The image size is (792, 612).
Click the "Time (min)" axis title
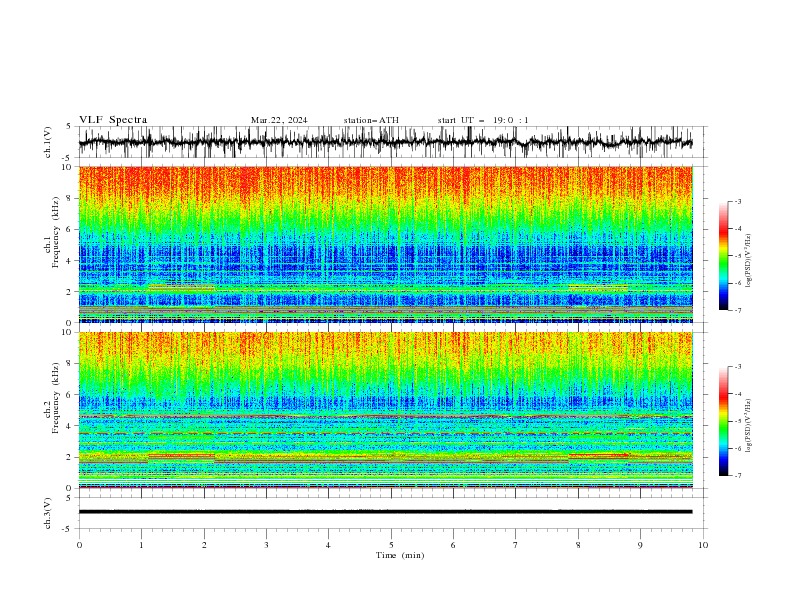click(x=400, y=555)
